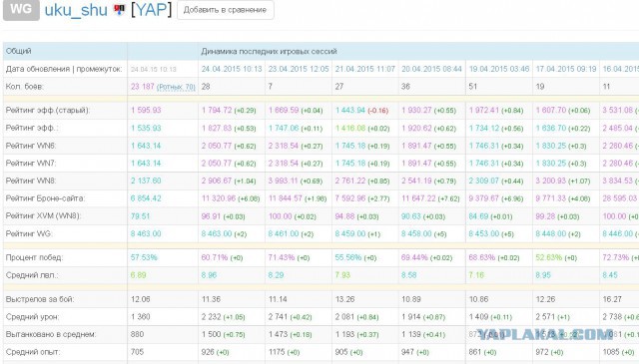639x364 pixels.
Task: Click the Броне-сайта value 6 854.42
Action: coord(146,198)
